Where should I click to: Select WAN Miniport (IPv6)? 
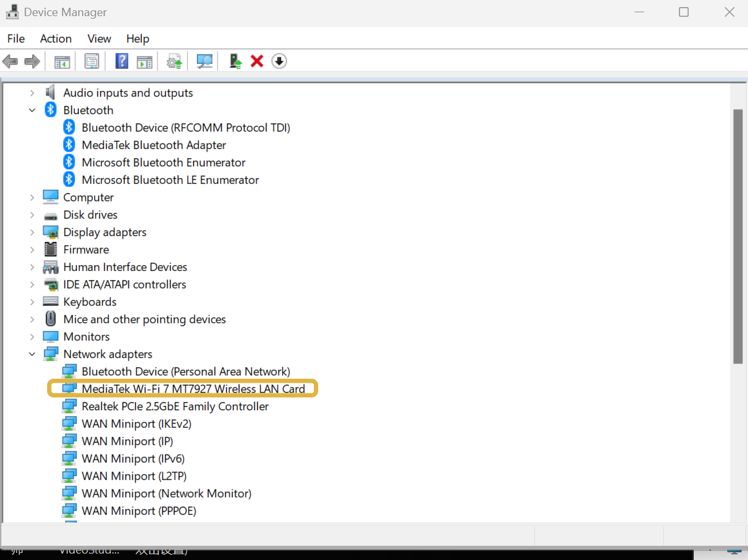[x=133, y=459]
